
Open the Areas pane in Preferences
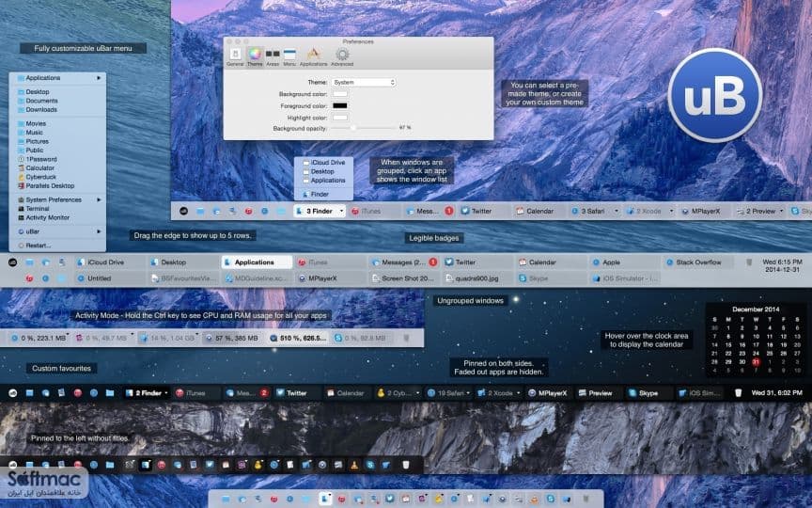point(273,57)
